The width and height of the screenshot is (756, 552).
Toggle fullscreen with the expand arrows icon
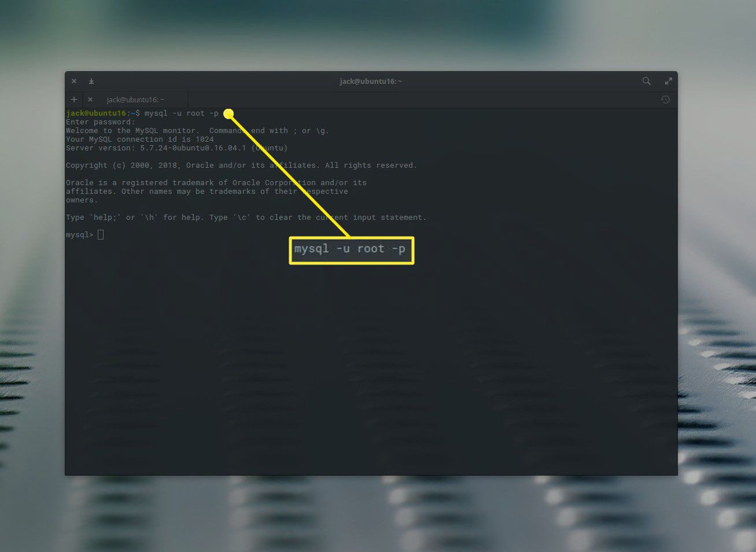(668, 81)
